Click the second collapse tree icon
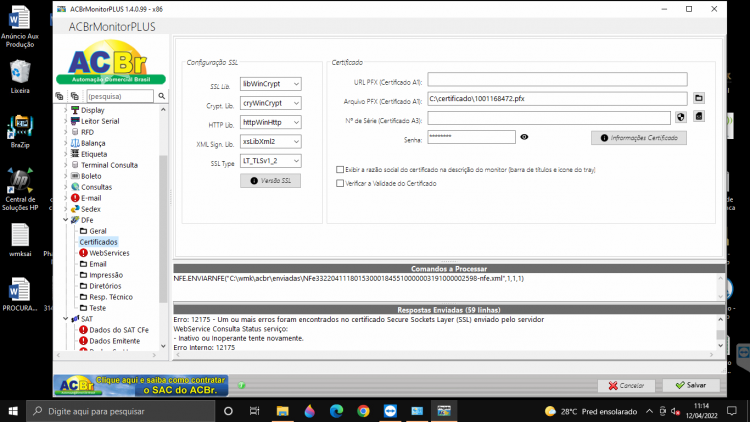This screenshot has height=422, width=750. pos(75,96)
